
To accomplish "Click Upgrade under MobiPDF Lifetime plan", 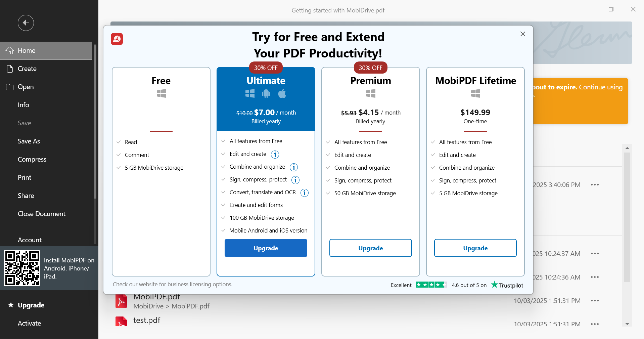I will tap(475, 248).
